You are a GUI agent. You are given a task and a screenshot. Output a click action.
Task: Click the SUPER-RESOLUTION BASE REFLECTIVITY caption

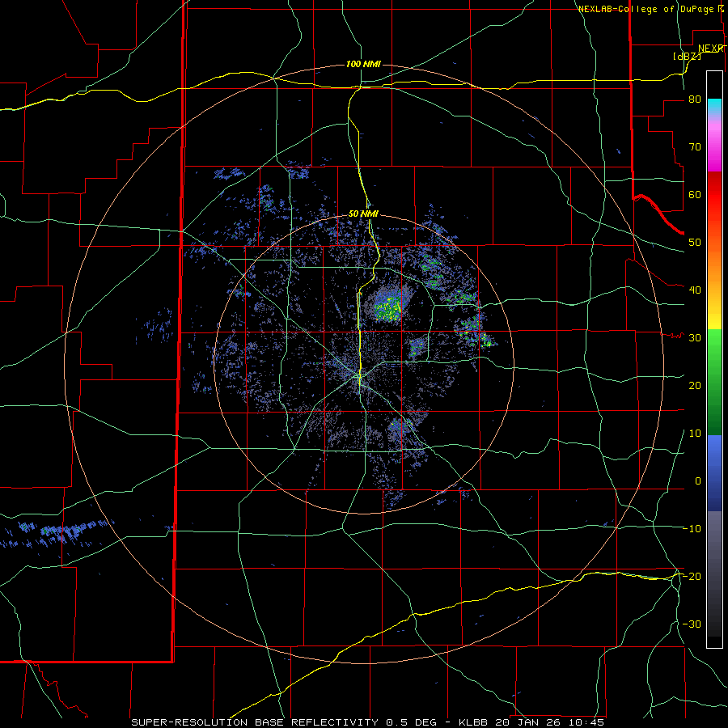point(255,722)
